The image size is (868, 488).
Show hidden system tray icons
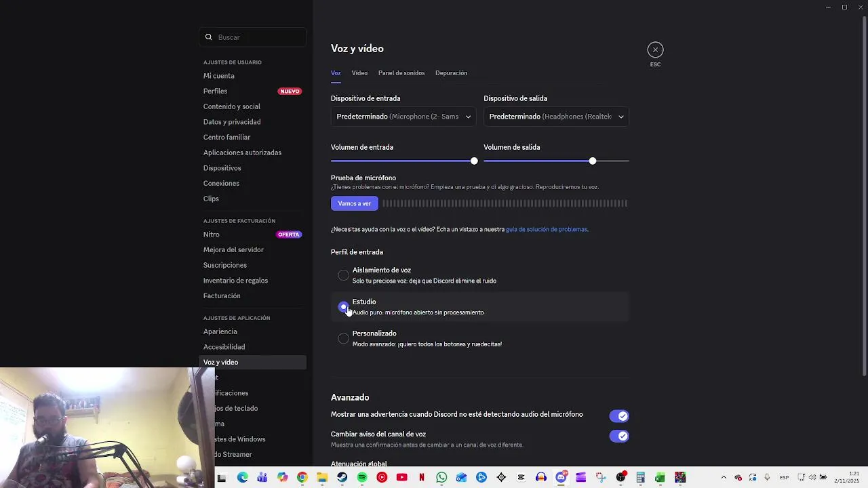724,478
